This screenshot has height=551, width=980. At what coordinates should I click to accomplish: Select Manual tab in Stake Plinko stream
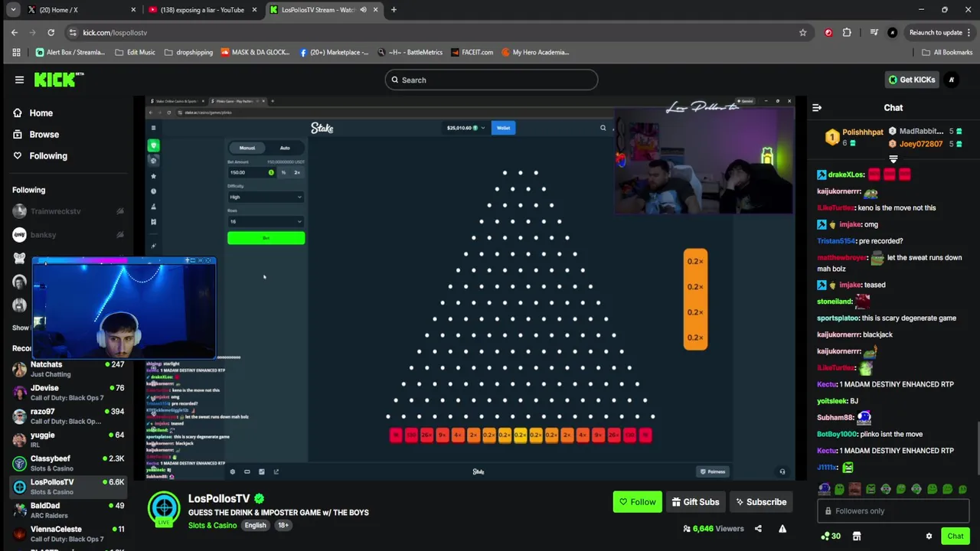coord(247,148)
